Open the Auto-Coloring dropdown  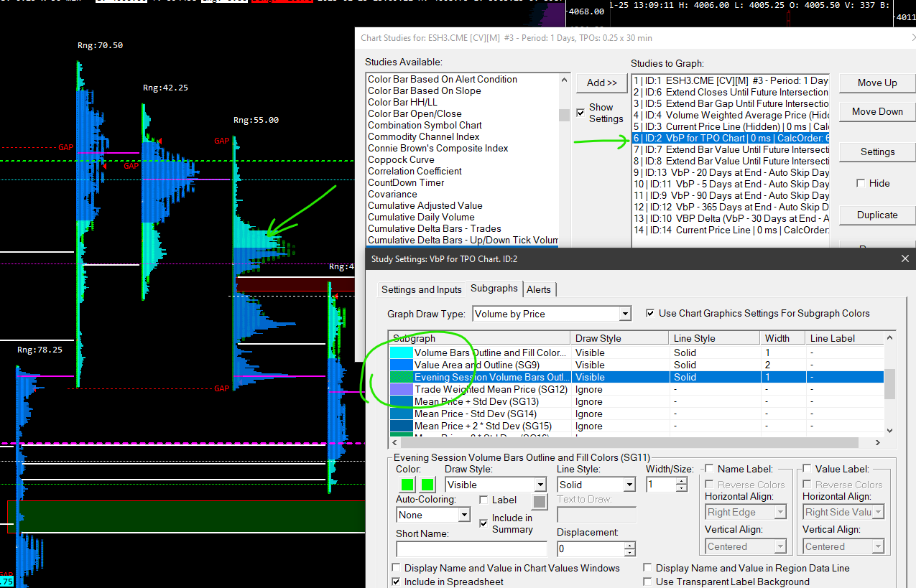point(463,515)
